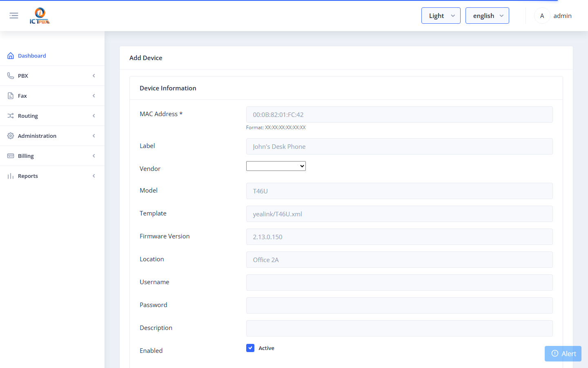Click the Administration gear icon
Viewport: 588px width, 368px height.
point(11,136)
